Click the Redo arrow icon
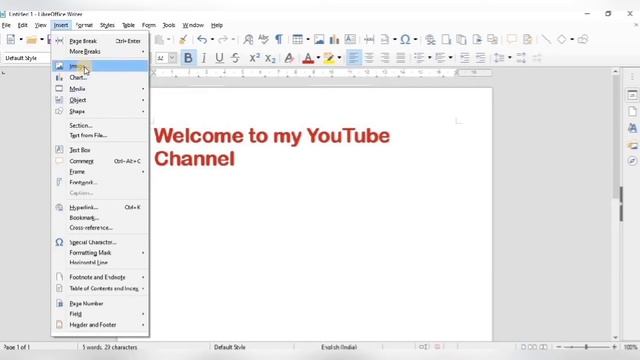The image size is (640, 360). point(223,40)
